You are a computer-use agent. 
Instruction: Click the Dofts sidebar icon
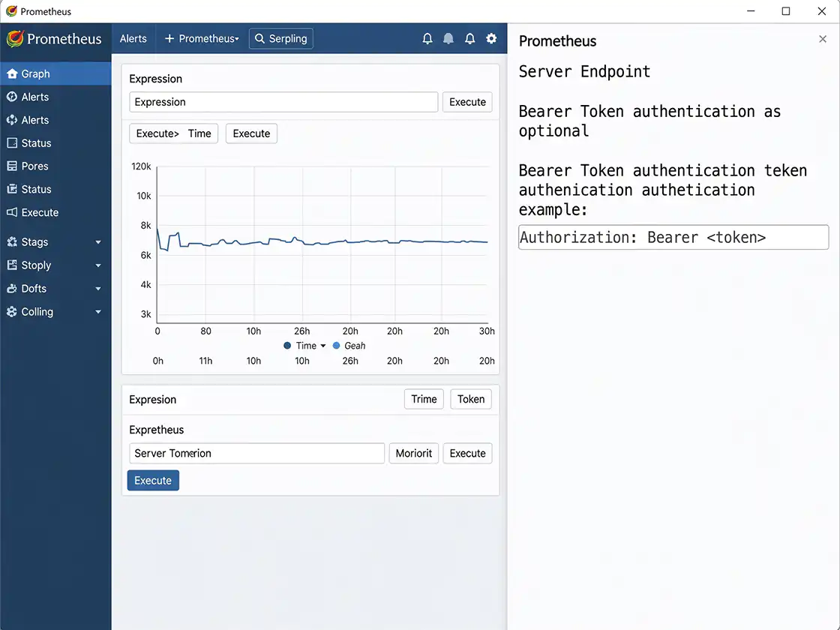pyautogui.click(x=12, y=289)
